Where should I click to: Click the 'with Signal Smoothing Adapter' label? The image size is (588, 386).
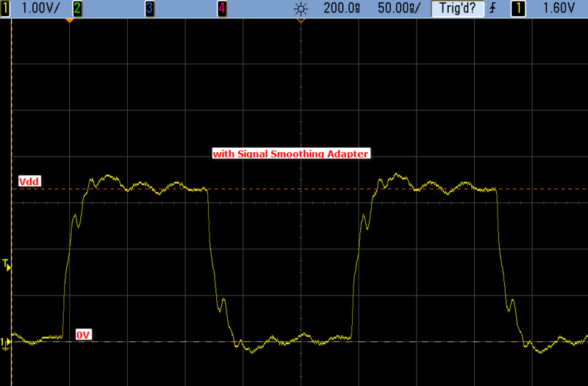(291, 154)
